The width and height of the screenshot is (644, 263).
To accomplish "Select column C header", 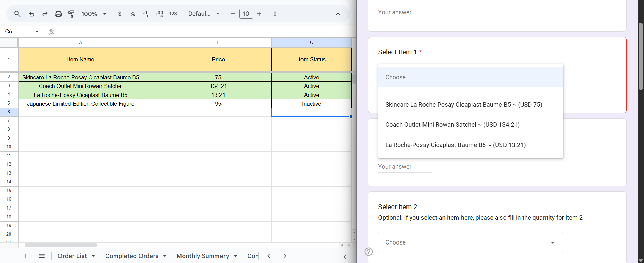I will [311, 42].
